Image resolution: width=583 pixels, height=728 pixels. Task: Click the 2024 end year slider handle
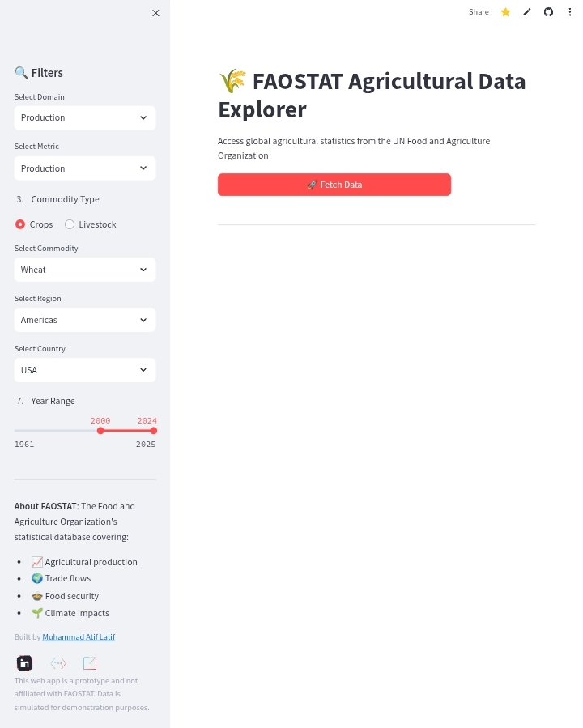tap(154, 431)
